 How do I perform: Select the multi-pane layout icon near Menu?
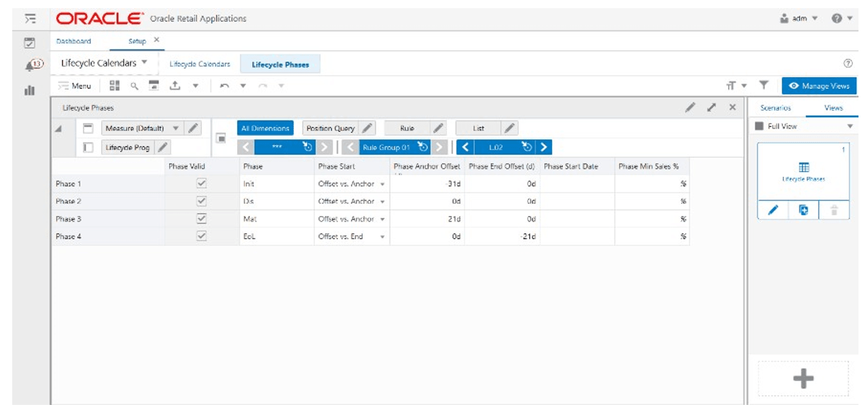(x=115, y=86)
